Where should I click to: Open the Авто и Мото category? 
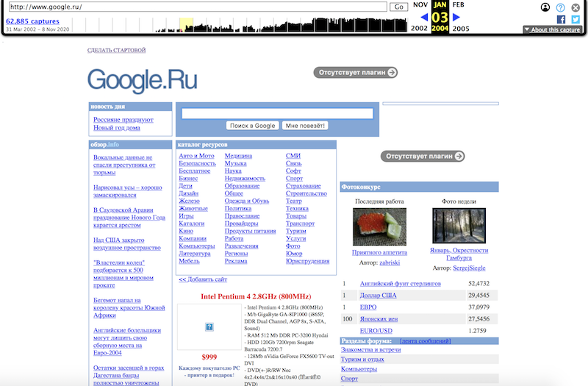[x=196, y=156]
